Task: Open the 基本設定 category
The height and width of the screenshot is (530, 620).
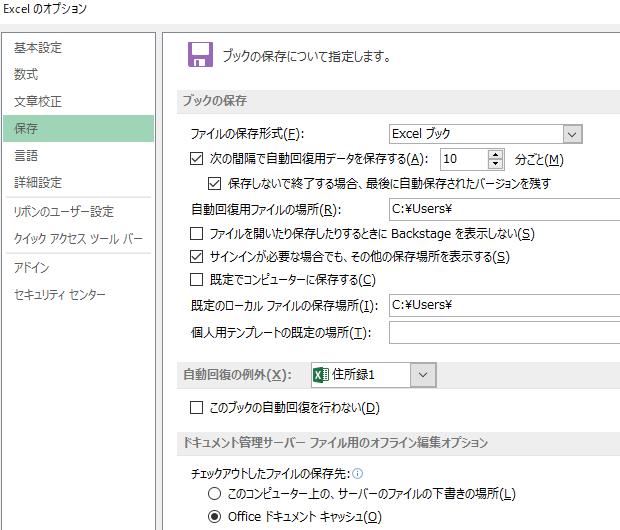Action: [x=38, y=48]
